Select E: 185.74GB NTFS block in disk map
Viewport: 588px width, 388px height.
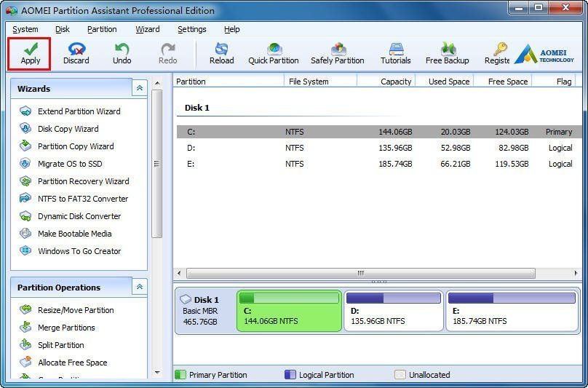click(x=512, y=311)
